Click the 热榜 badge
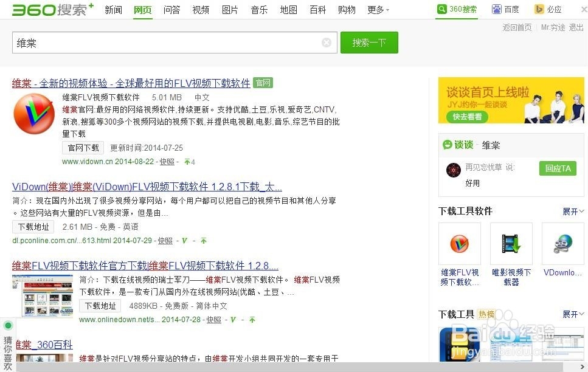The image size is (588, 372). (x=486, y=314)
